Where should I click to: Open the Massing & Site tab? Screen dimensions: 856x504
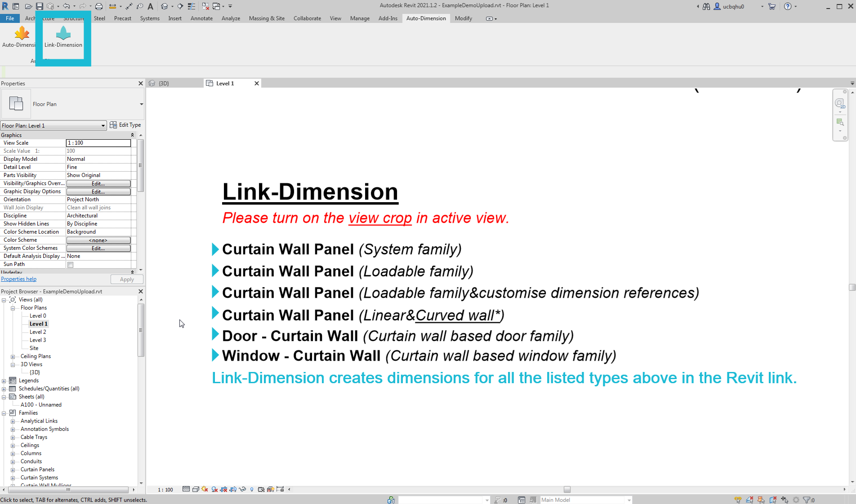click(267, 18)
